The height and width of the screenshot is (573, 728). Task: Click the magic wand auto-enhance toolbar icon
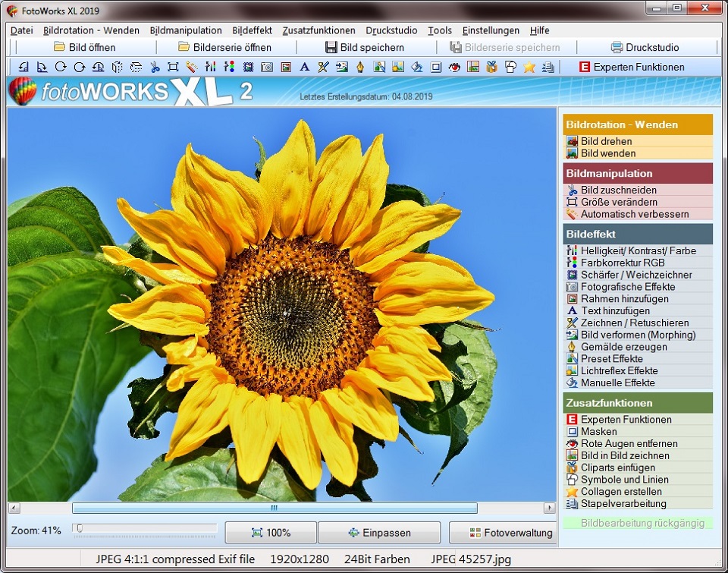[192, 67]
